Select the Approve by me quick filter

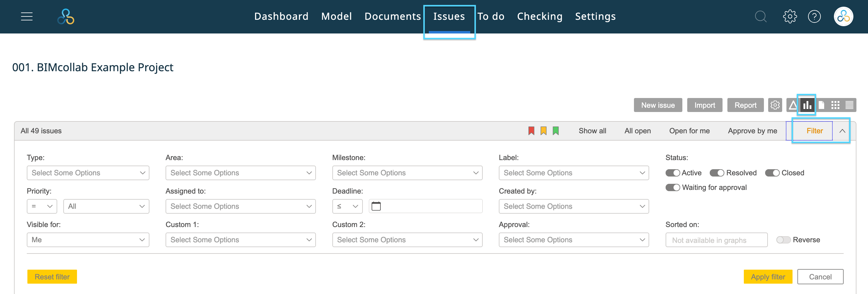[x=752, y=131]
